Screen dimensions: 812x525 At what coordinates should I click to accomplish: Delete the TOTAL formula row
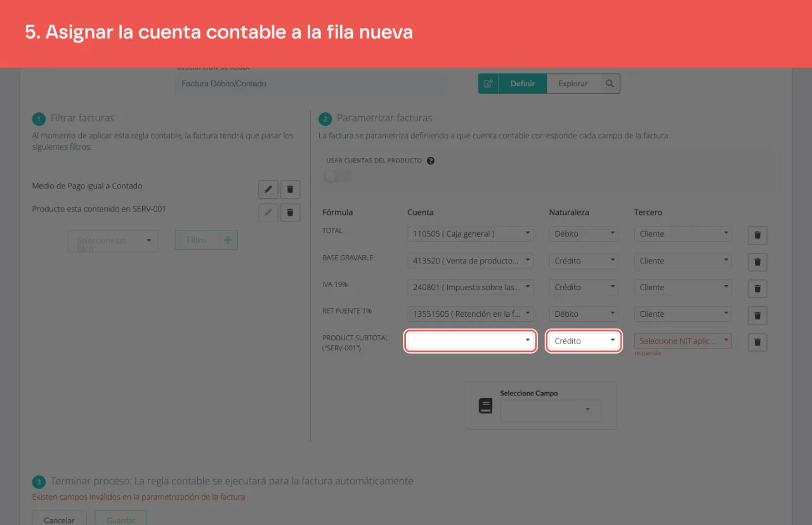coord(757,235)
